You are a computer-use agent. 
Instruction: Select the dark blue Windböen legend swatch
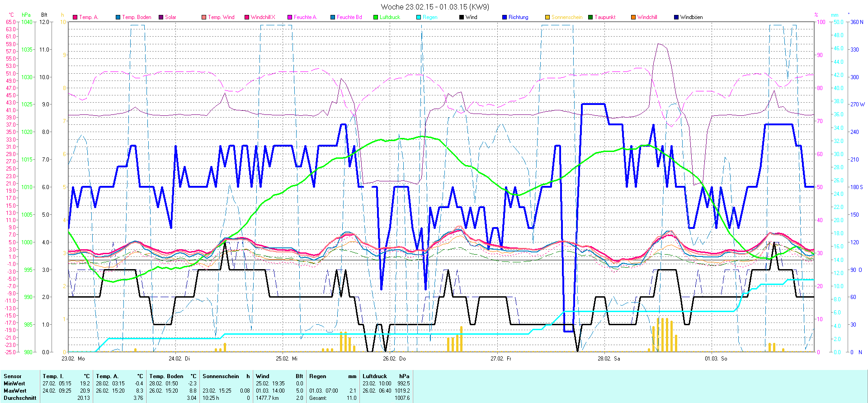coord(676,17)
